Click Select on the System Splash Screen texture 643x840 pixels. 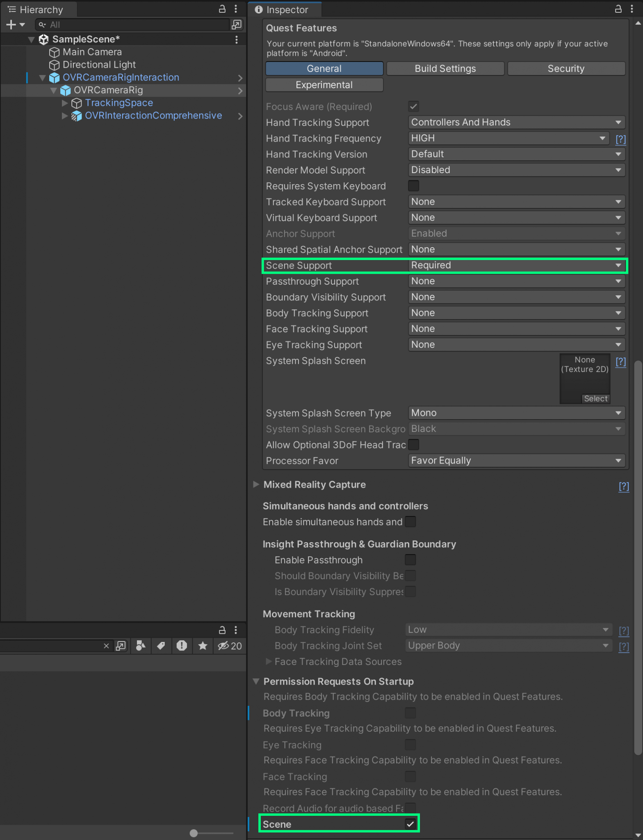point(595,399)
